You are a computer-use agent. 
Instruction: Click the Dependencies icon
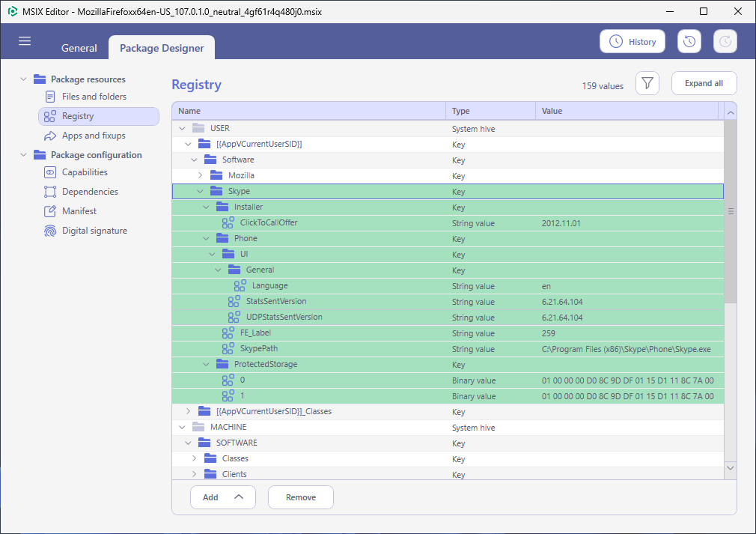tap(50, 192)
